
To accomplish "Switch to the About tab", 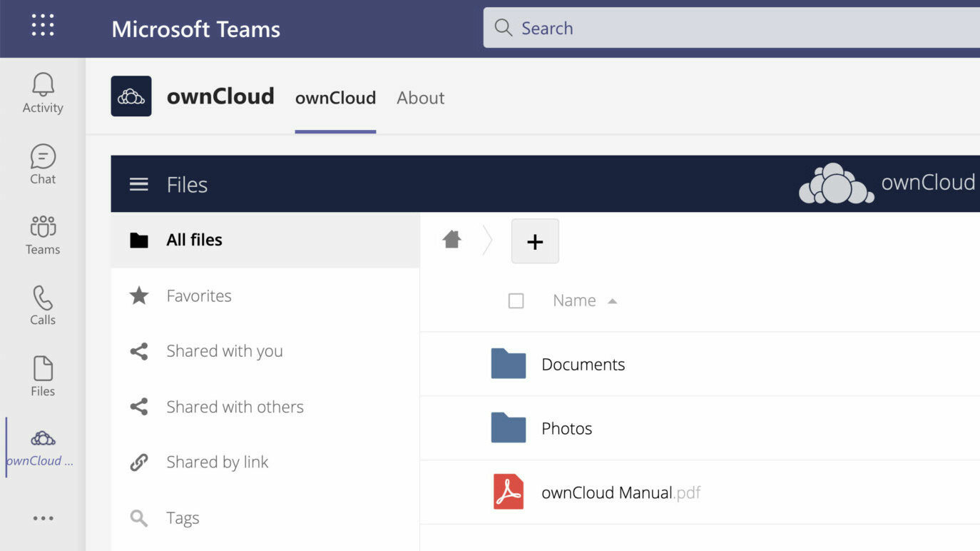I will pyautogui.click(x=420, y=98).
